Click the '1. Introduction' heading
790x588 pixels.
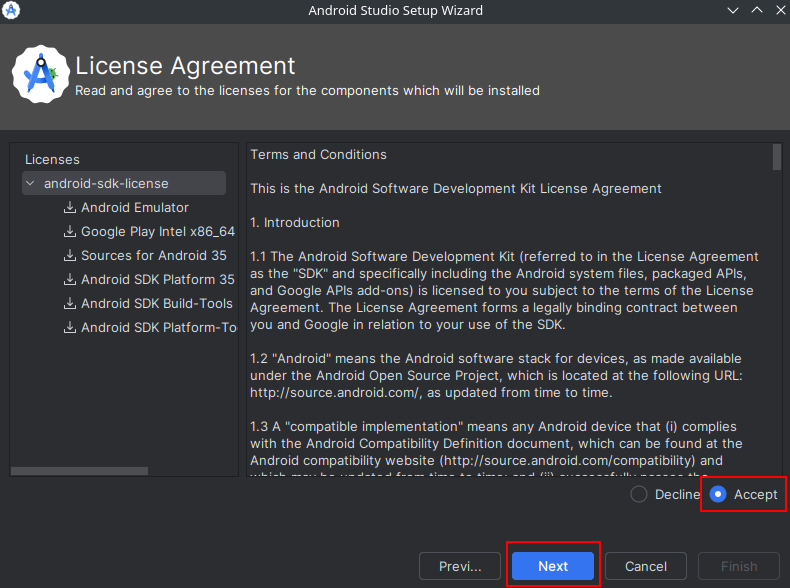(295, 223)
